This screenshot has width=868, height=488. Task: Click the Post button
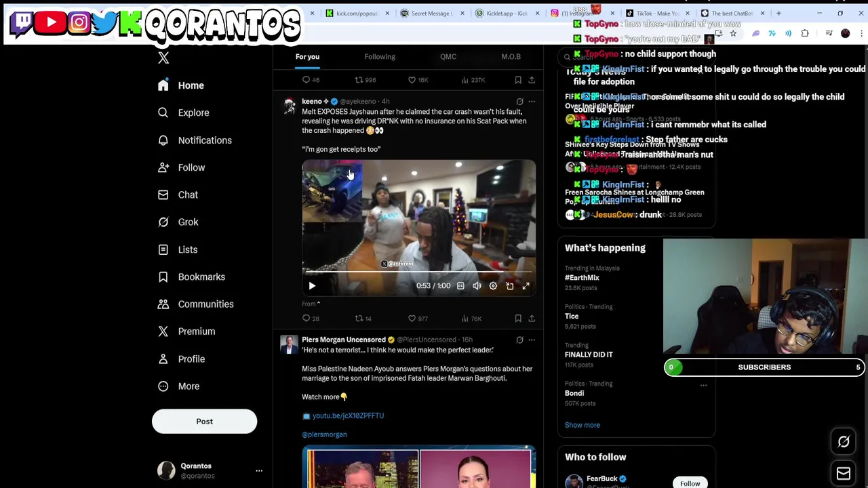tap(204, 422)
